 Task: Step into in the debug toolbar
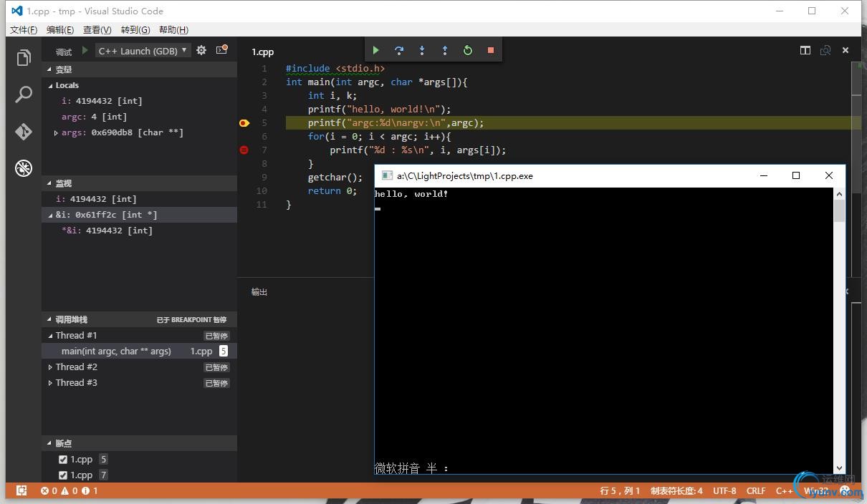[x=421, y=50]
